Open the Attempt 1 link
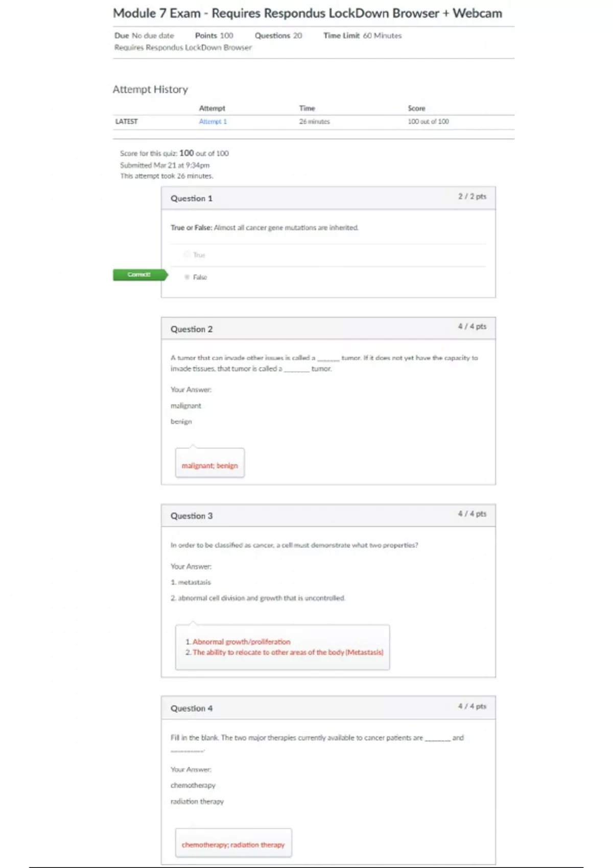The height and width of the screenshot is (868, 613). coord(213,122)
